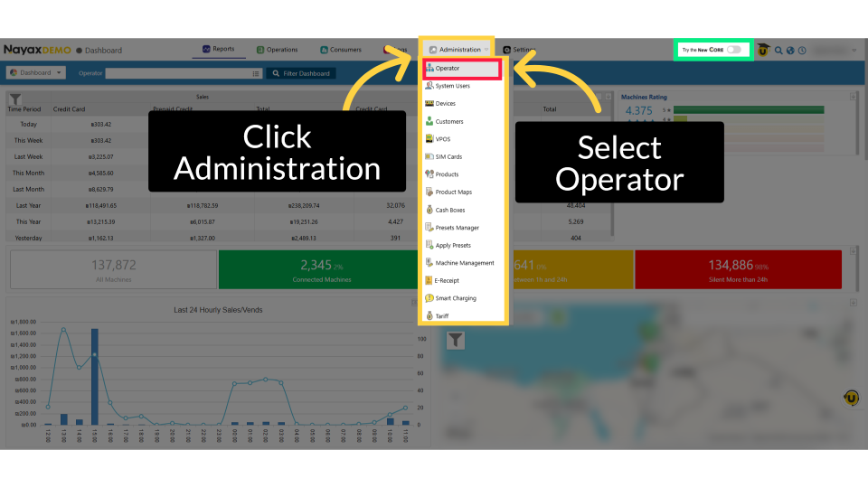
Task: Click the This Year row label
Action: tap(28, 221)
